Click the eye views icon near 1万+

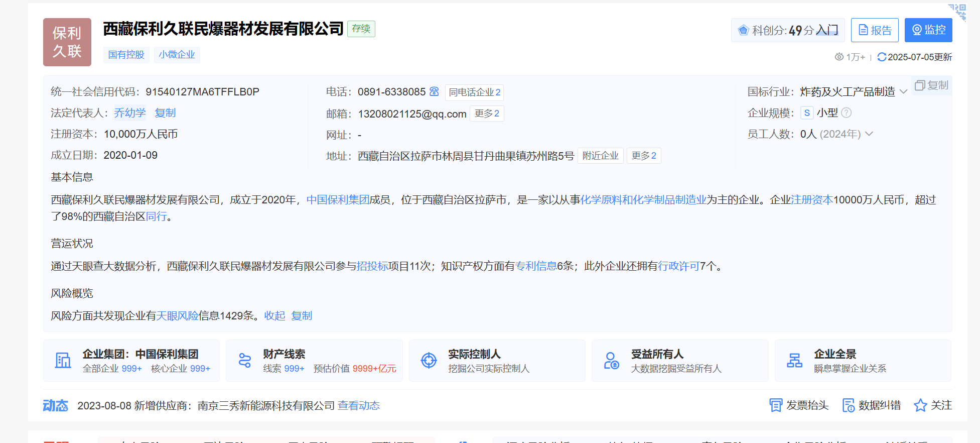point(839,57)
